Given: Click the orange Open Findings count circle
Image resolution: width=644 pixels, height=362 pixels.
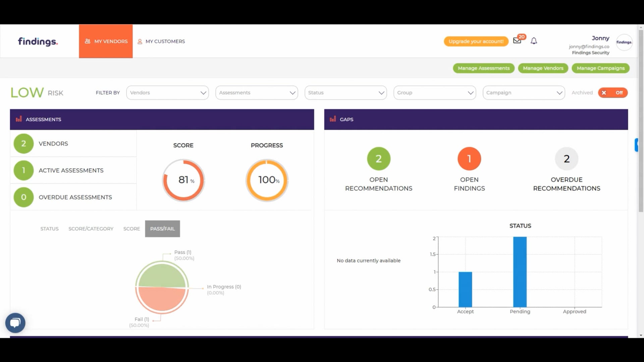Looking at the screenshot, I should (x=469, y=159).
